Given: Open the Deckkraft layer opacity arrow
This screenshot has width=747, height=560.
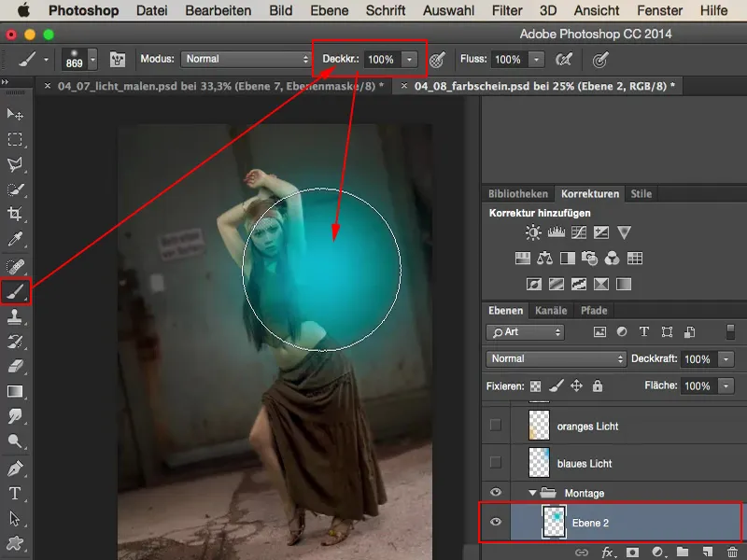Looking at the screenshot, I should (x=726, y=359).
